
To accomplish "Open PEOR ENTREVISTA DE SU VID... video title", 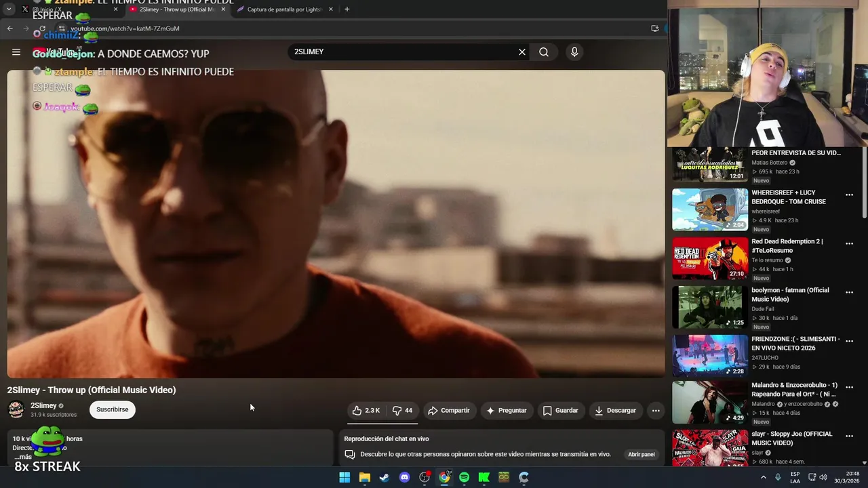I will pos(795,153).
